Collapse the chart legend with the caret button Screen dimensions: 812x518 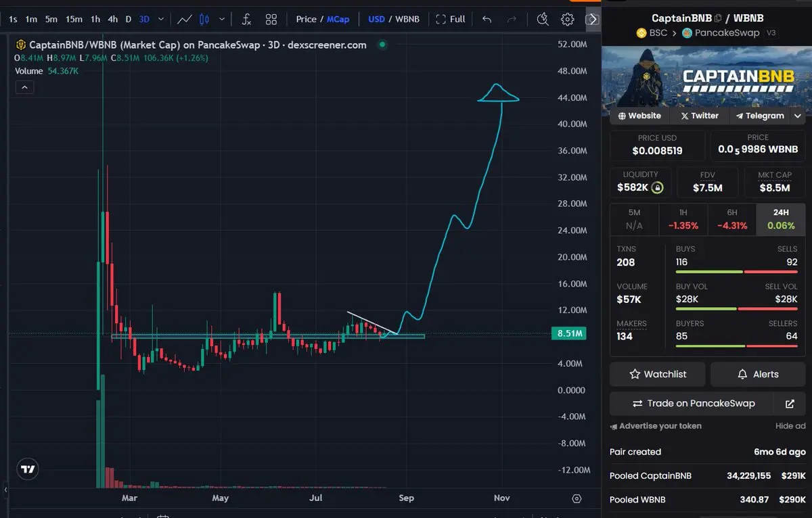pyautogui.click(x=24, y=87)
